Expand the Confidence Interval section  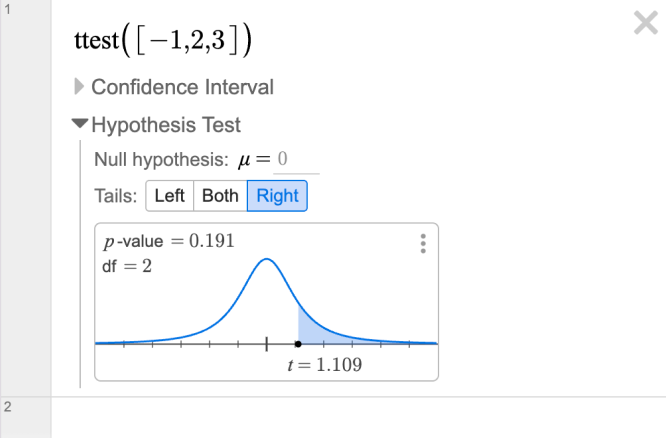(79, 87)
